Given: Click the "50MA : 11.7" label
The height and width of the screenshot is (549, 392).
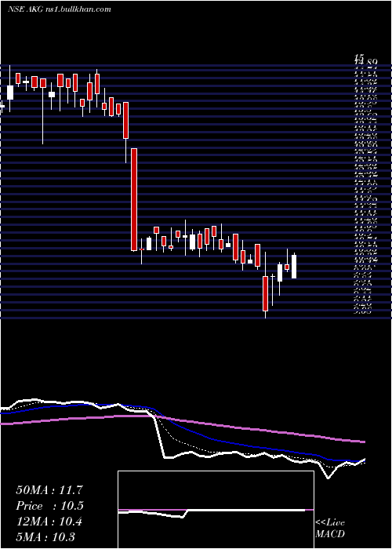Looking at the screenshot, I should click(49, 490).
